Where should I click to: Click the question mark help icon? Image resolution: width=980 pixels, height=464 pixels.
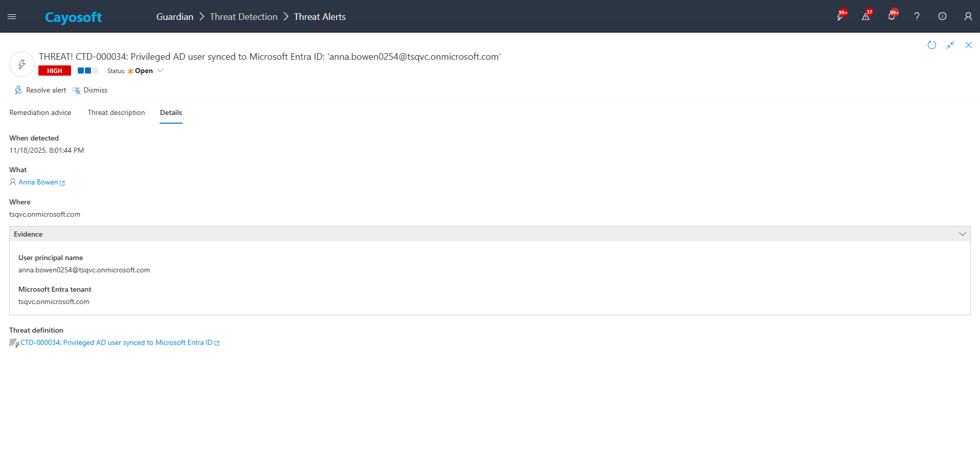tap(917, 16)
